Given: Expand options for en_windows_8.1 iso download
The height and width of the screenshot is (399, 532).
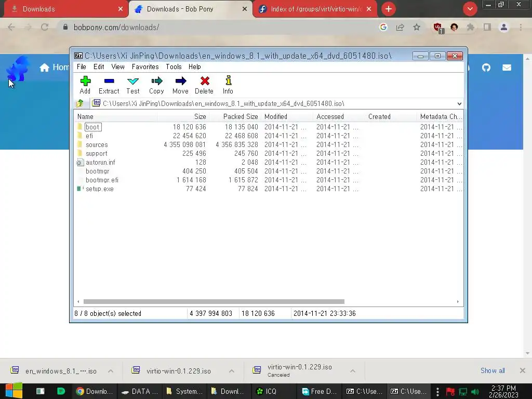Looking at the screenshot, I should coord(111,371).
